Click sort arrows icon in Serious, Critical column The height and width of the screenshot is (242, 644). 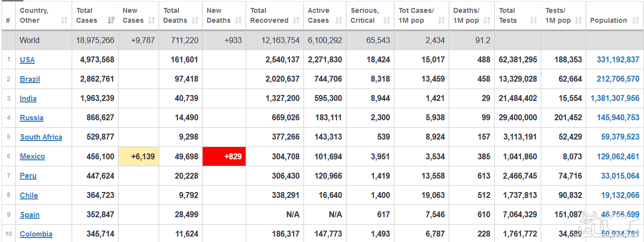pyautogui.click(x=386, y=20)
